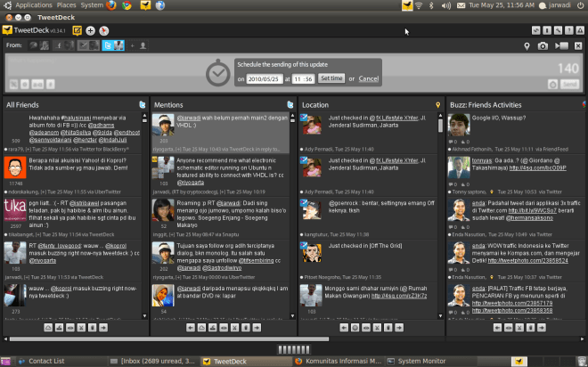588x367 pixels.
Task: Click add new account button in From bar
Action: (x=137, y=45)
